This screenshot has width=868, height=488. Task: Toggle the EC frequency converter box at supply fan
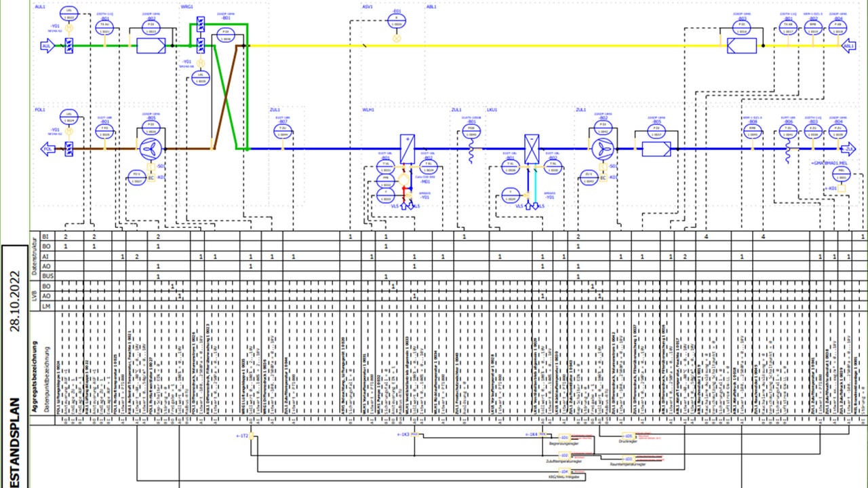pos(604,179)
